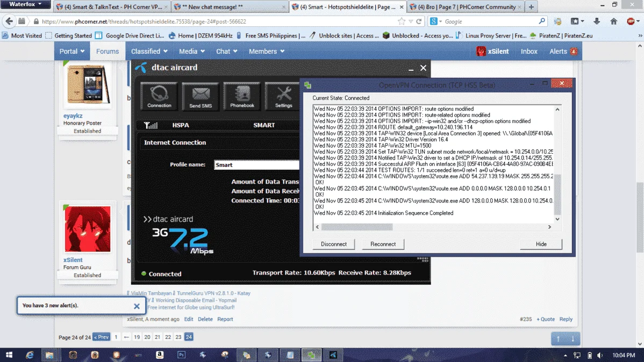Open Settings in dtac aircard
This screenshot has height=362, width=644.
click(x=283, y=96)
